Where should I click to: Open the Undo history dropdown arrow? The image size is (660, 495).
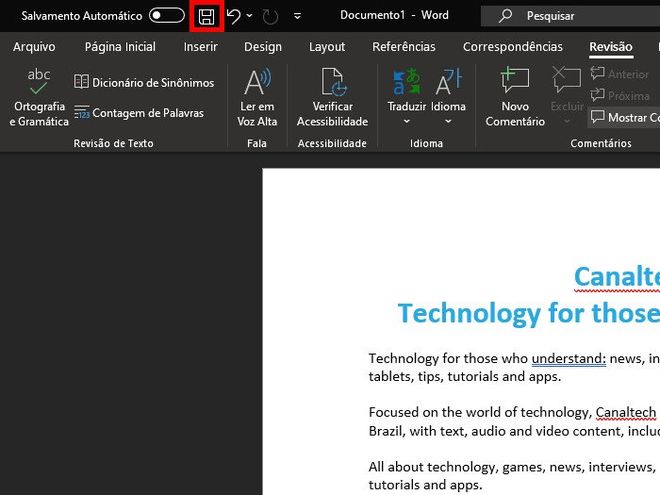click(x=250, y=16)
